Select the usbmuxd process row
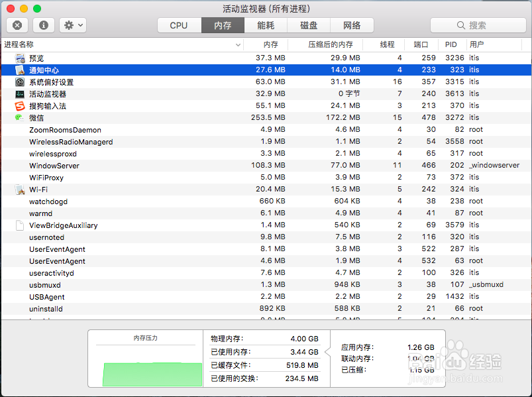The height and width of the screenshot is (397, 532). 266,285
